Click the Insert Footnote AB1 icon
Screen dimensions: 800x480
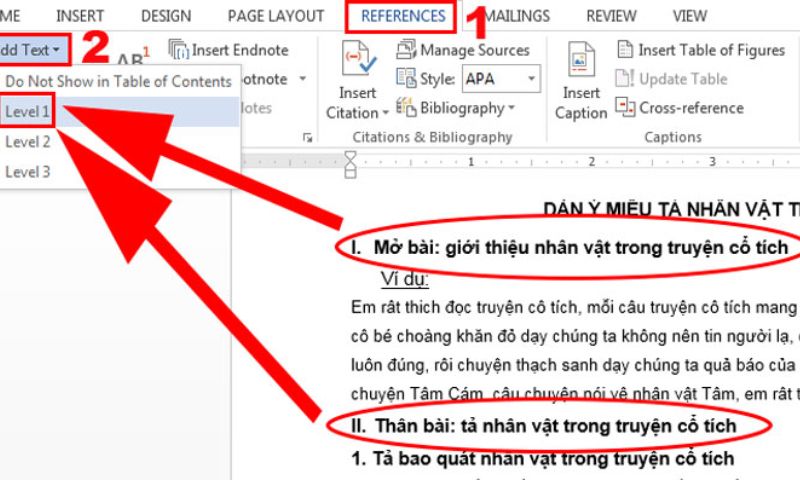(133, 57)
